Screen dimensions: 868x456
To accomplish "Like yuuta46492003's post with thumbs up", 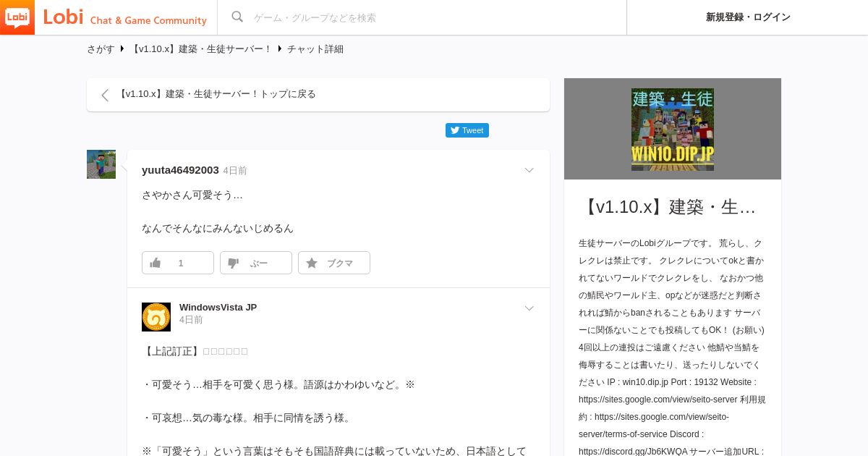I will point(178,263).
